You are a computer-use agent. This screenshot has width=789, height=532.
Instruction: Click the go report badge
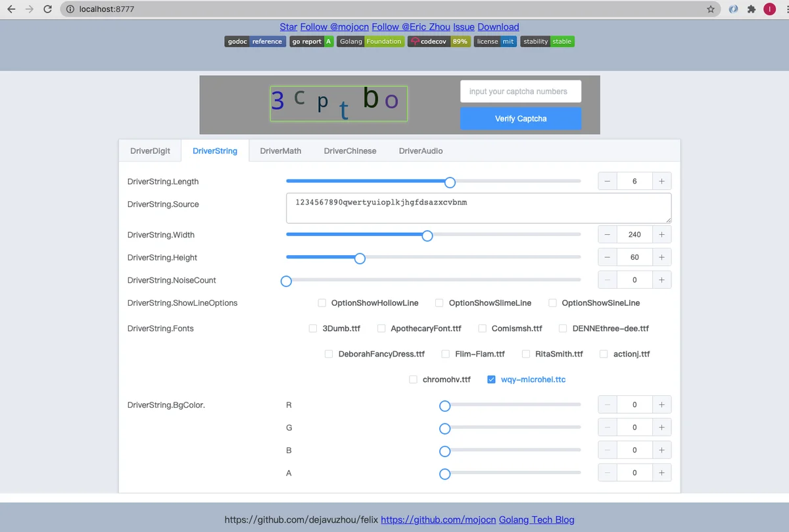coord(312,41)
